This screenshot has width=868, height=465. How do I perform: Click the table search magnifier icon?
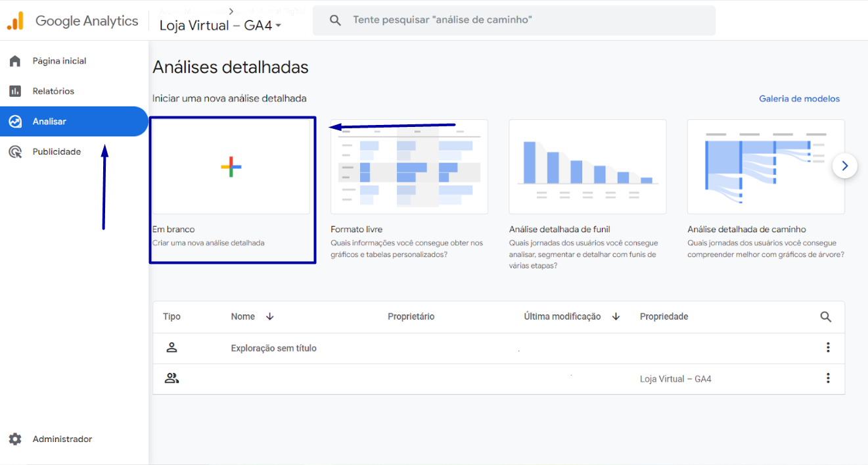pos(826,317)
